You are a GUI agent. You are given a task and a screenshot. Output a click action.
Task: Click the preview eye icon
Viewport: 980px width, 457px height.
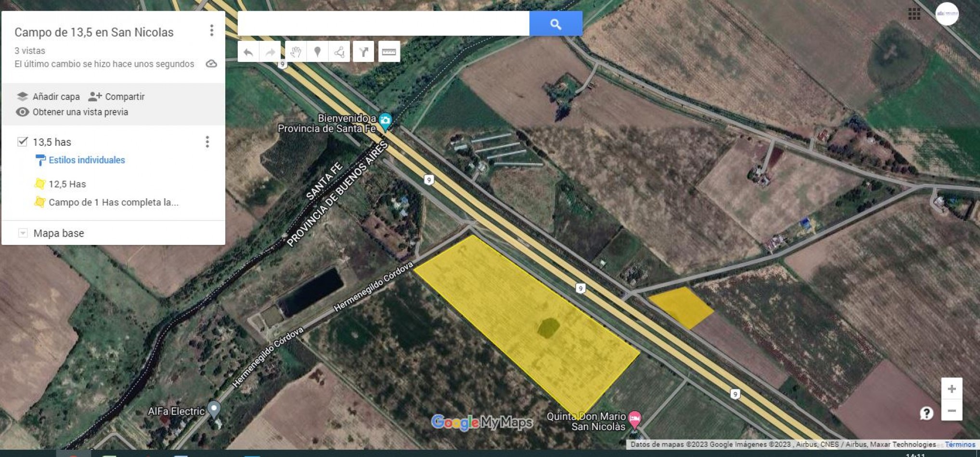[x=21, y=112]
